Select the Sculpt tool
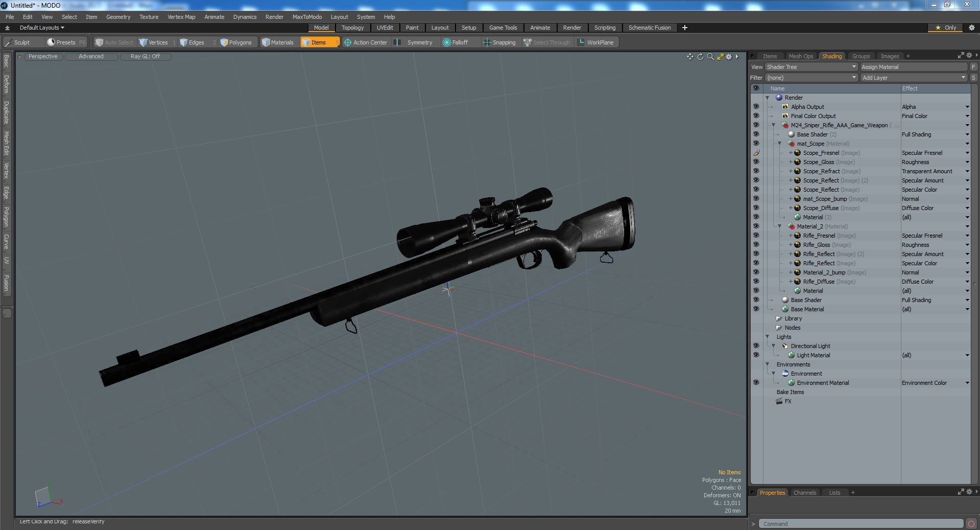Screen dimensions: 980x530 17,42
